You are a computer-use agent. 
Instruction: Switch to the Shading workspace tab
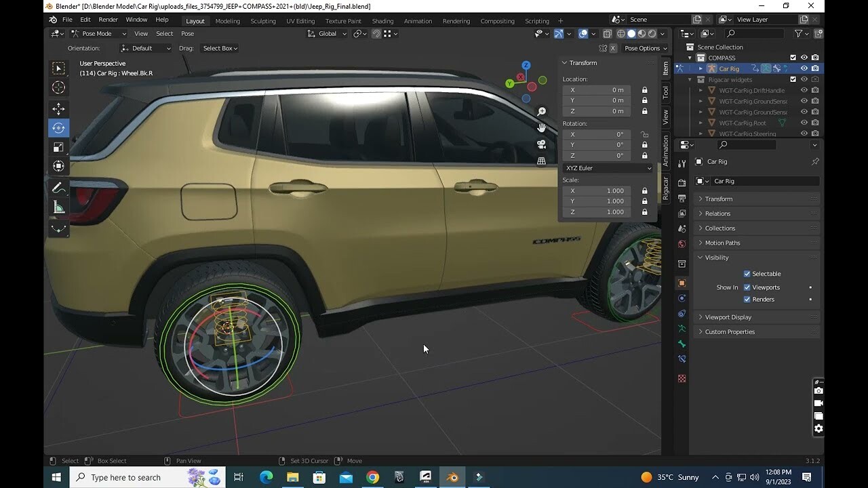382,21
